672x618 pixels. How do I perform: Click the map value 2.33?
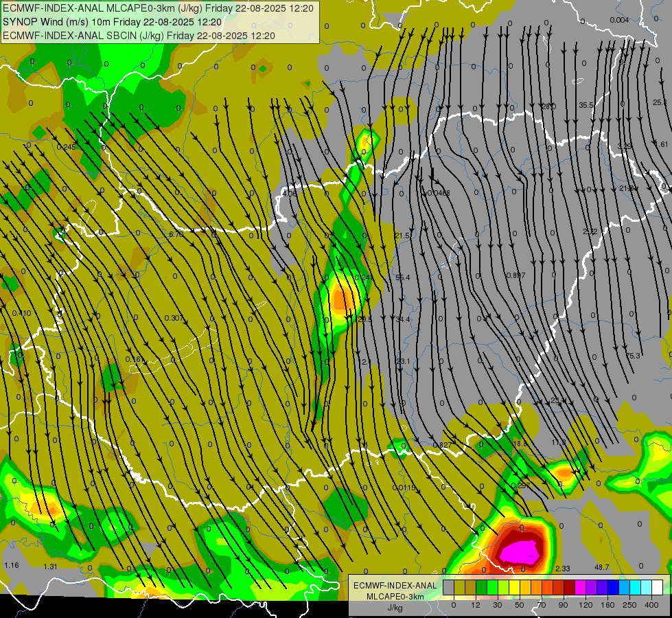563,569
